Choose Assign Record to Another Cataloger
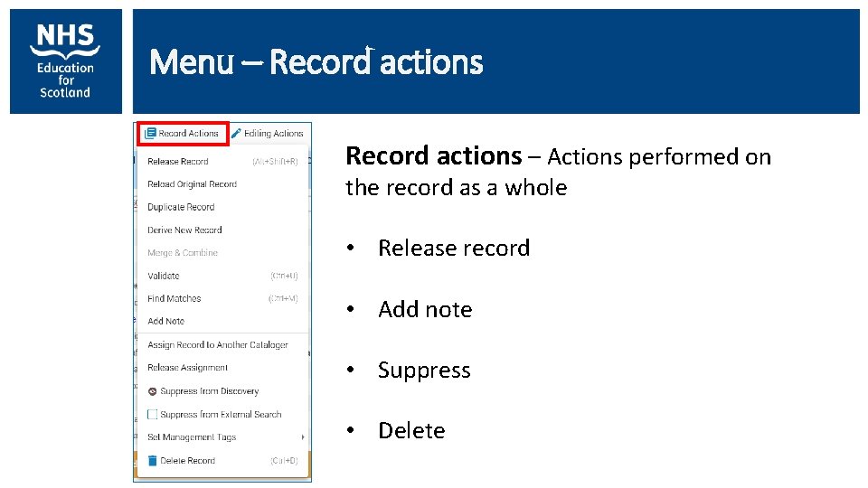Viewport: 868px width, 488px height. coord(218,344)
